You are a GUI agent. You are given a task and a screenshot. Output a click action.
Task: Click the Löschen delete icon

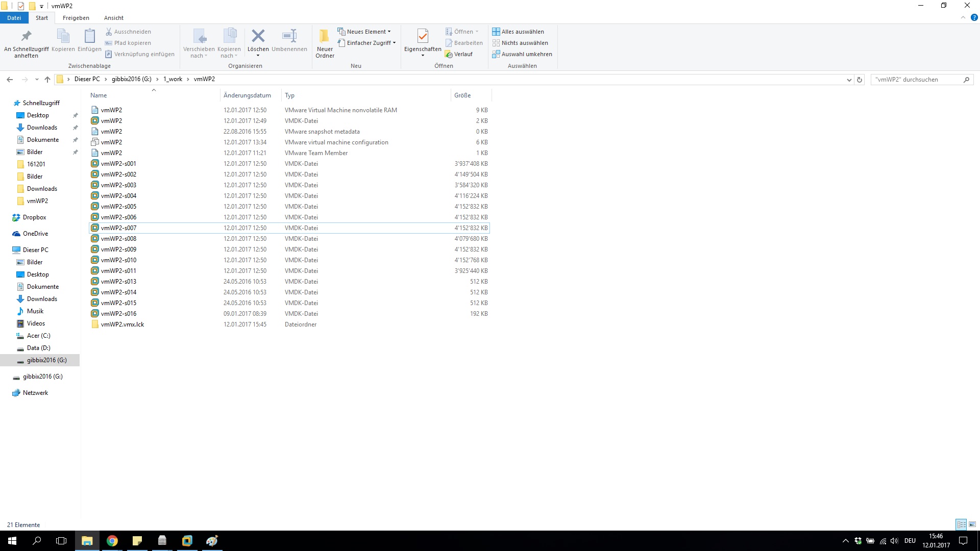pos(258,36)
